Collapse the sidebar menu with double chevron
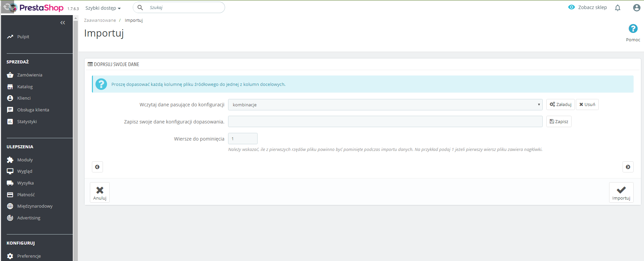The image size is (644, 261). (x=63, y=23)
